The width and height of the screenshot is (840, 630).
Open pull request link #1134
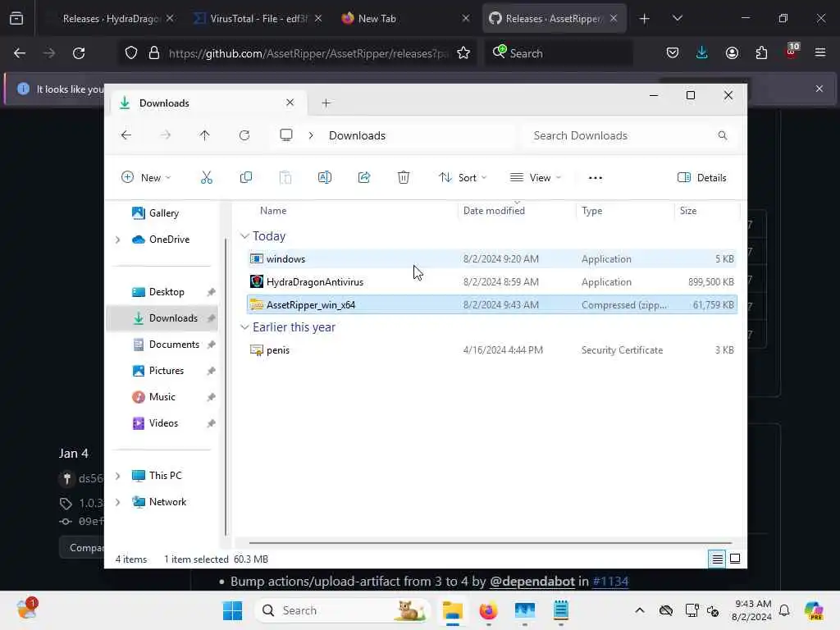point(610,582)
